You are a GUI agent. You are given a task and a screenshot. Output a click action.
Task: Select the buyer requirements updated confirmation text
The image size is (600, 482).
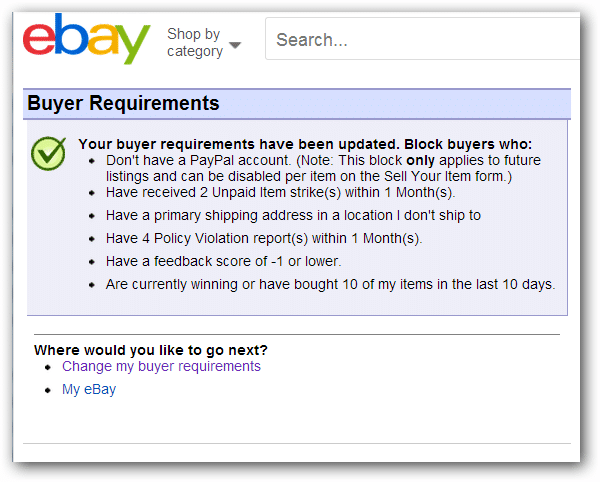(x=305, y=144)
